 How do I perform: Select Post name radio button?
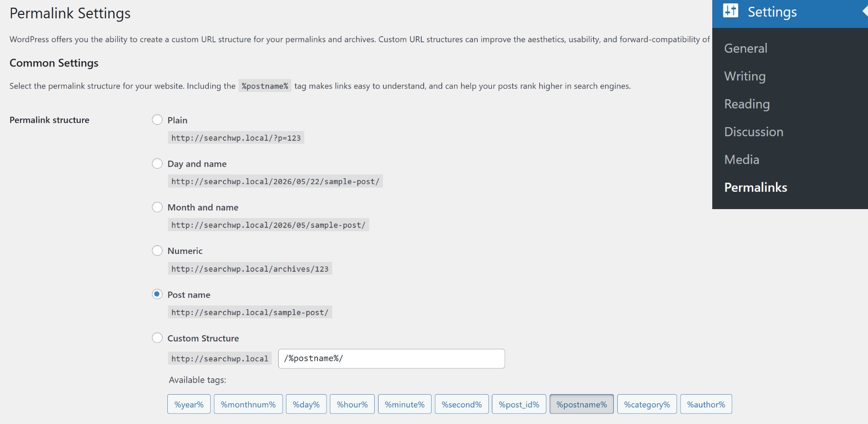click(x=157, y=294)
